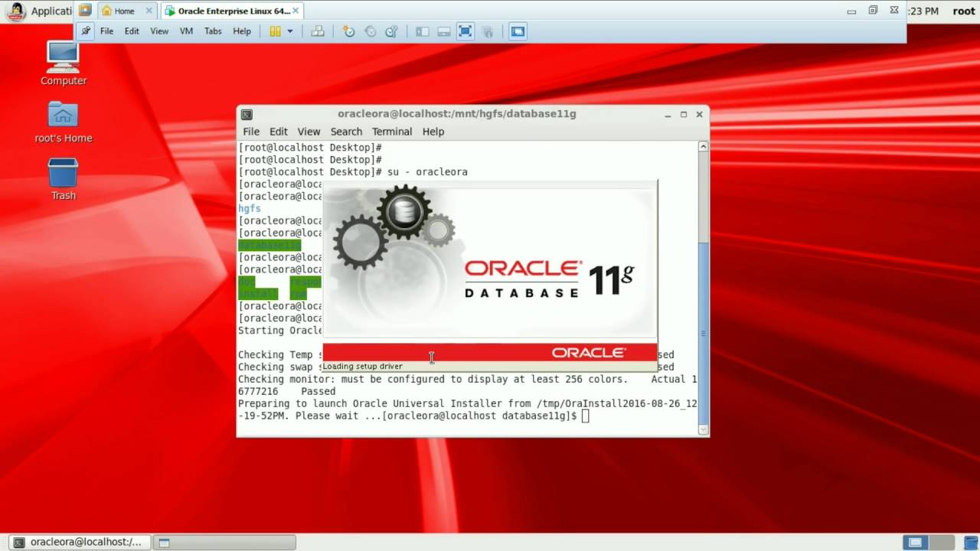Close the oracleora terminal window
980x551 pixels.
tap(699, 114)
